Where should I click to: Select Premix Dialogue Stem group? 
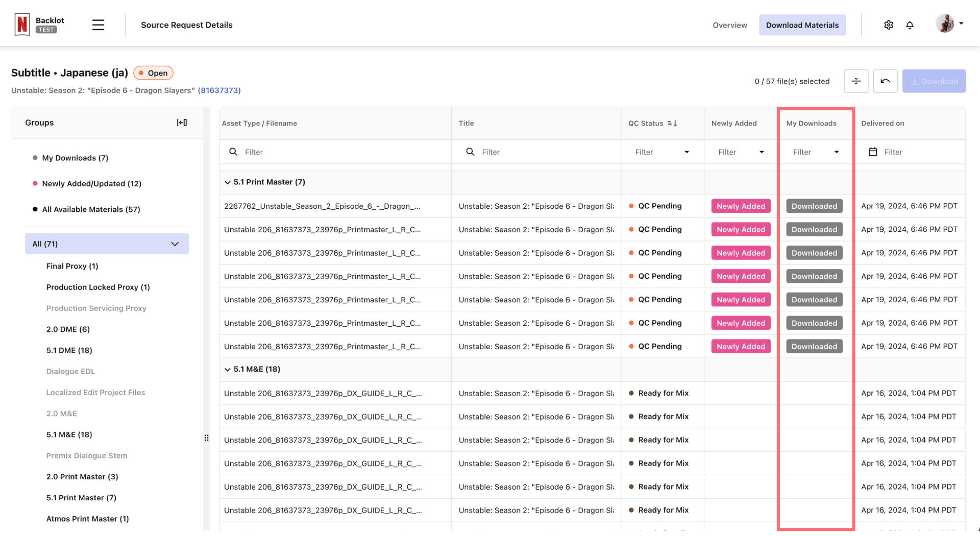pos(87,456)
